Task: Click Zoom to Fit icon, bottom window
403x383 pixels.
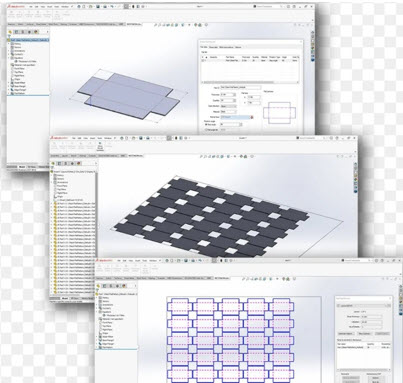Action: tap(244, 279)
